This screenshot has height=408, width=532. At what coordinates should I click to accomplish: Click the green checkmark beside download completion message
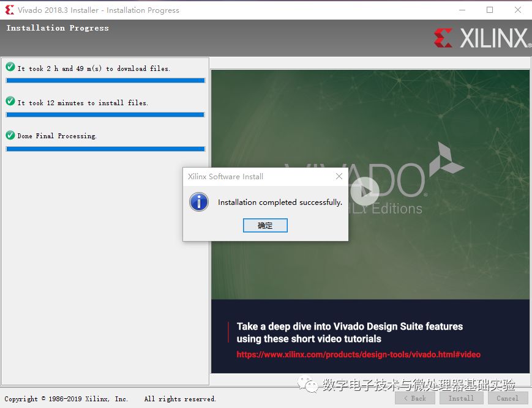tap(9, 68)
